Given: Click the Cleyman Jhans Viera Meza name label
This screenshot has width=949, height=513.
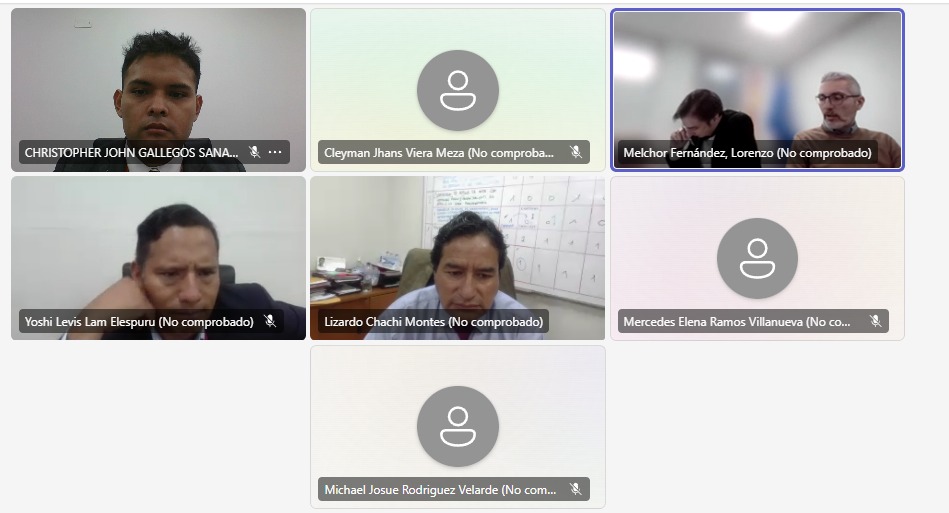Looking at the screenshot, I should pos(439,153).
